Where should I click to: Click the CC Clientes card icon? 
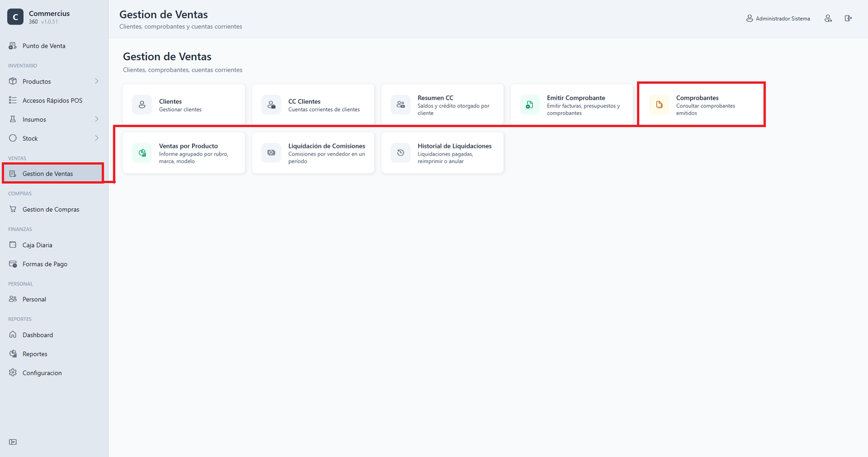pos(271,105)
